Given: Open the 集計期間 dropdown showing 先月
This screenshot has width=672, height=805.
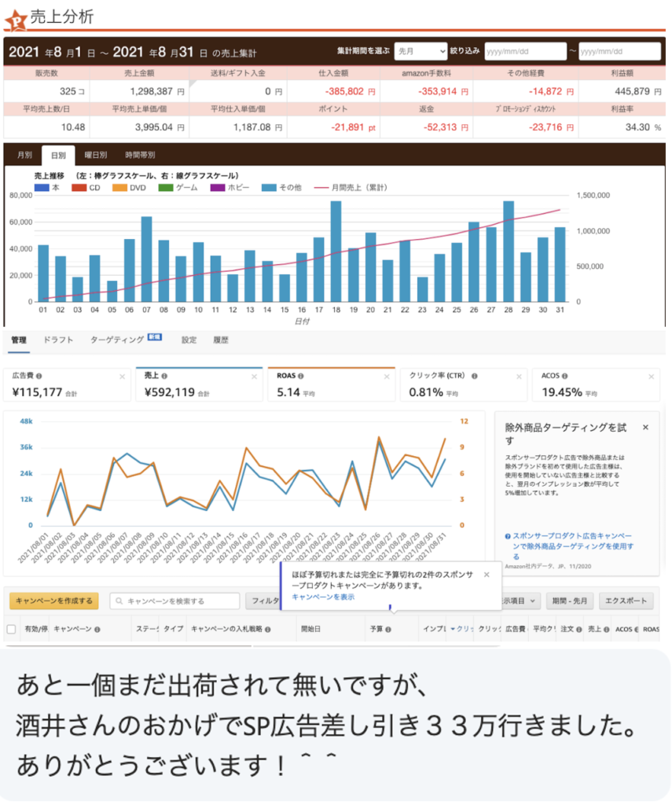Looking at the screenshot, I should [x=420, y=51].
